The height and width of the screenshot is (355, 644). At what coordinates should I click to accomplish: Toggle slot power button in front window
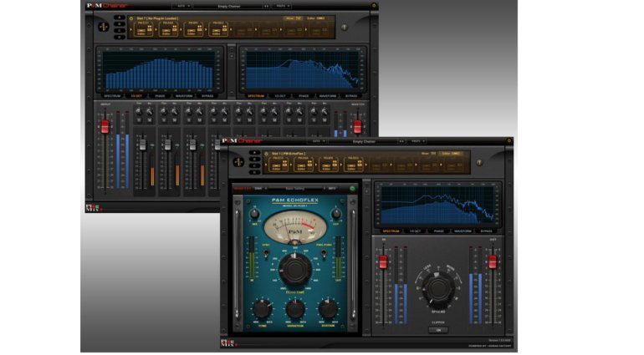[x=266, y=154]
